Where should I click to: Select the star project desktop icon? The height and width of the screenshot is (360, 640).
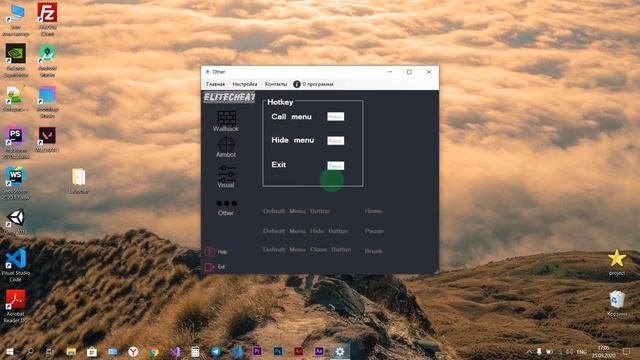click(617, 262)
